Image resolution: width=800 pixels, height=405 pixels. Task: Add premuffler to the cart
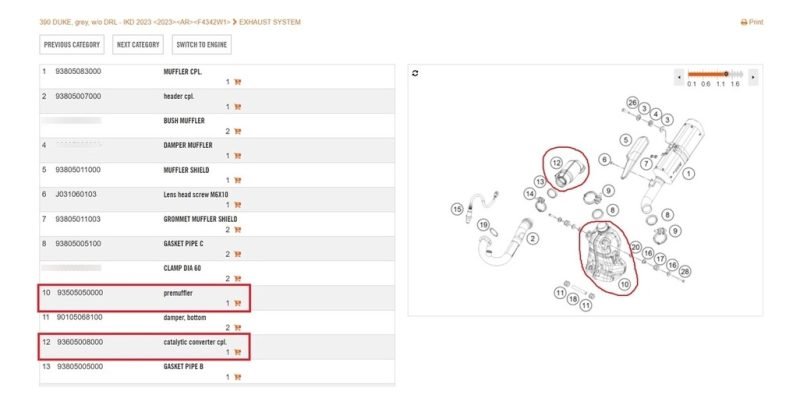click(x=238, y=303)
